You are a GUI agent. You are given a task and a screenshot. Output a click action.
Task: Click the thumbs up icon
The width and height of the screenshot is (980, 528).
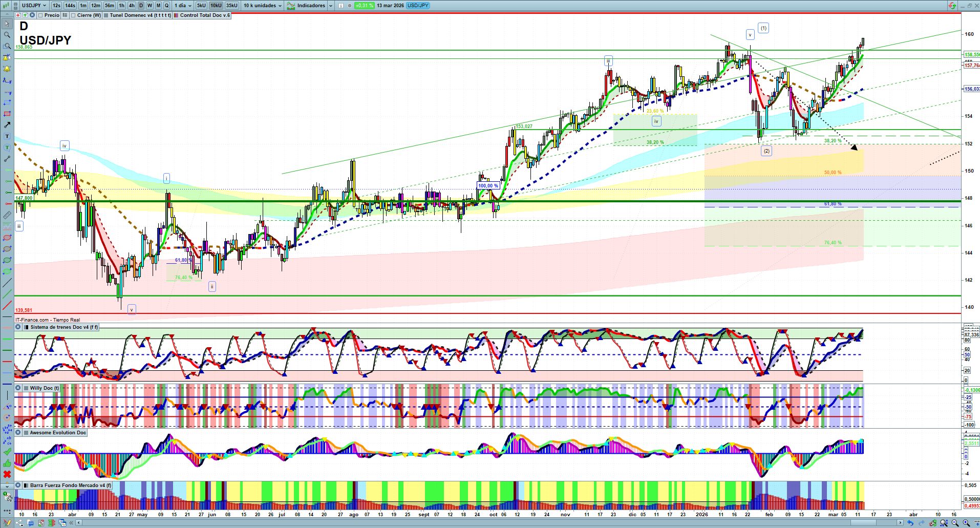click(x=7, y=463)
